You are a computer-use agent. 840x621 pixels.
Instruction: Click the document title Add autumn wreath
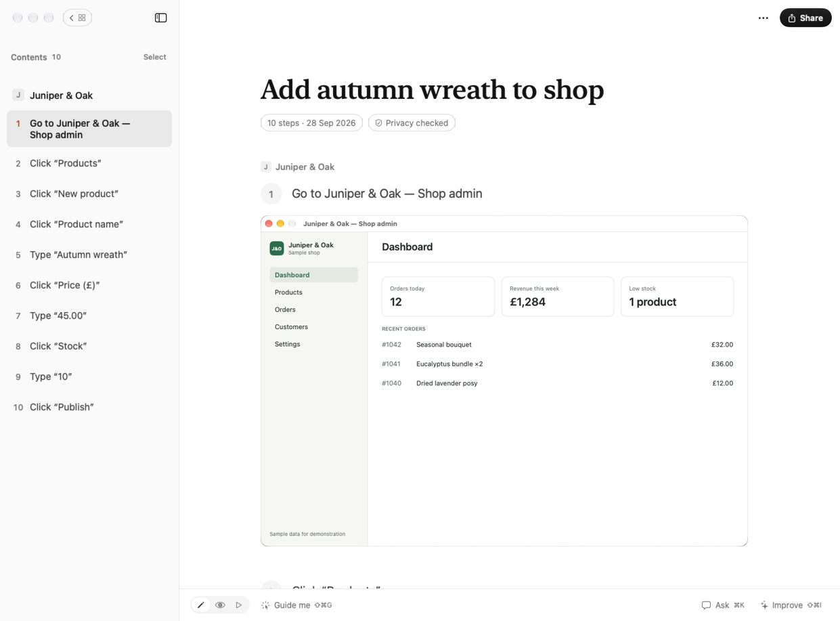(432, 90)
